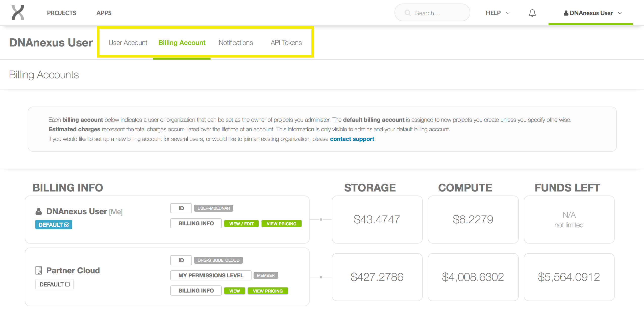Click VIEW PRICING for DNAnexus User
Image resolution: width=644 pixels, height=314 pixels.
[282, 224]
